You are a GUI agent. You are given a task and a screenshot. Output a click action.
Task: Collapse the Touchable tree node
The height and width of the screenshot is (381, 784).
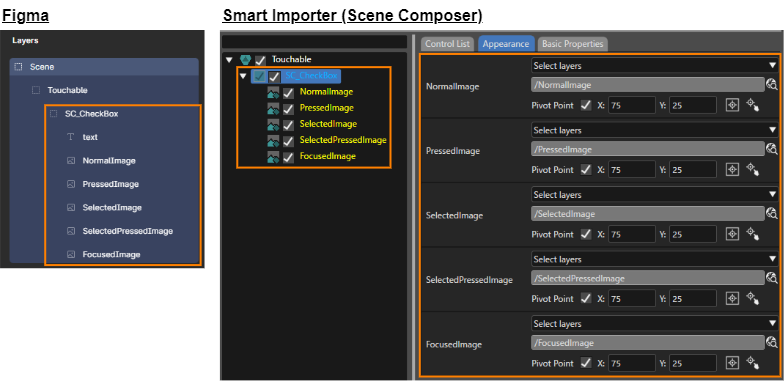point(230,60)
